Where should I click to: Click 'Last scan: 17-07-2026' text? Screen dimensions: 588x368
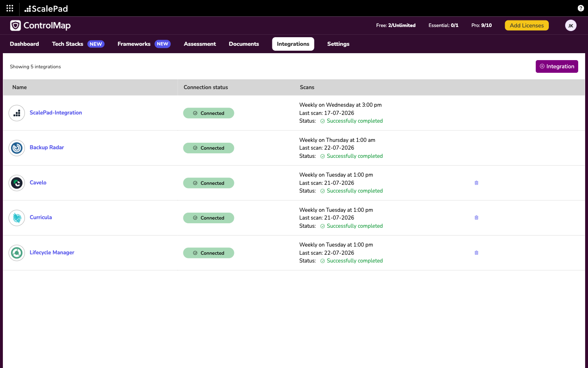pyautogui.click(x=327, y=113)
